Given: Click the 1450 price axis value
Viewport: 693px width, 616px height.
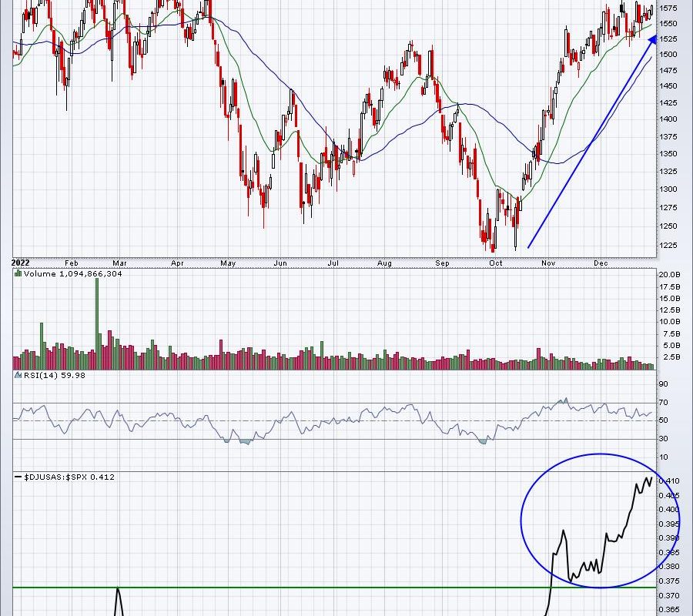Looking at the screenshot, I should coord(668,86).
